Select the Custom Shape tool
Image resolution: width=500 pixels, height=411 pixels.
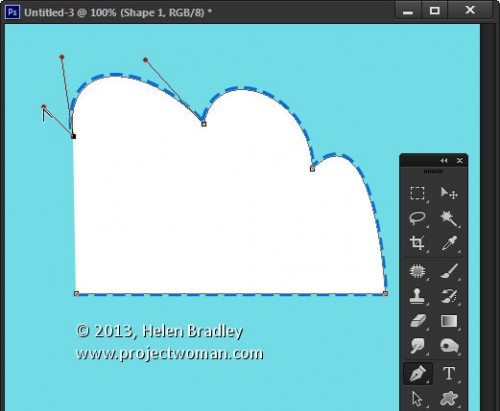449,399
